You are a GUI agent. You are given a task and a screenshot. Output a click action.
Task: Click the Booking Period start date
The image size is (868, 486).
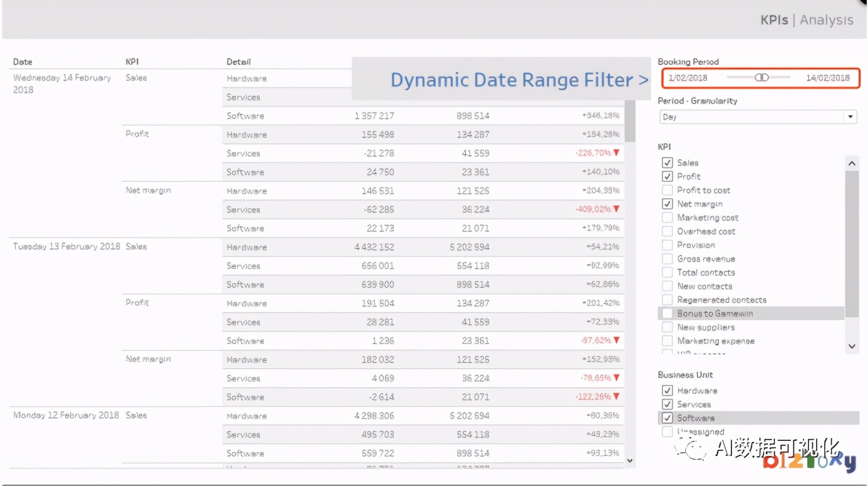click(x=688, y=78)
